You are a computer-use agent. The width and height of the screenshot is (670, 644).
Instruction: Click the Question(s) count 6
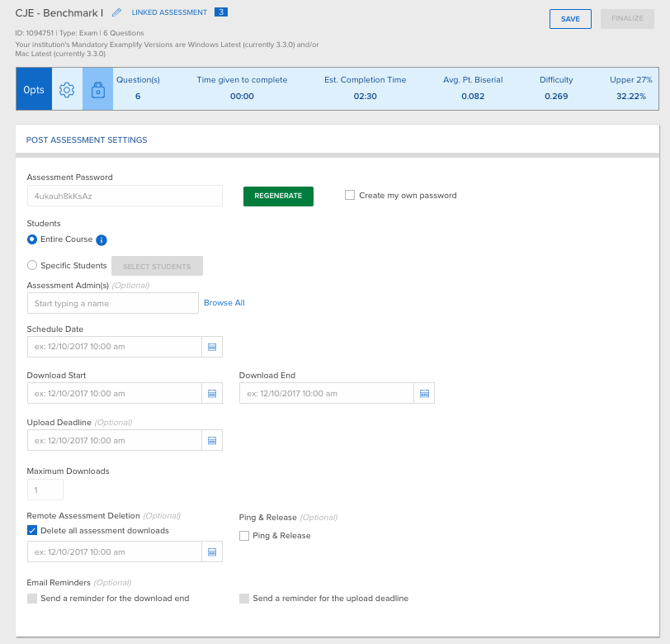[138, 97]
